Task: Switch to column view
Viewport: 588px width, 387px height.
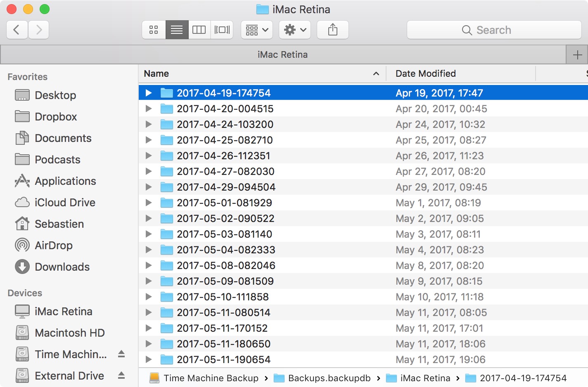Action: [x=199, y=30]
